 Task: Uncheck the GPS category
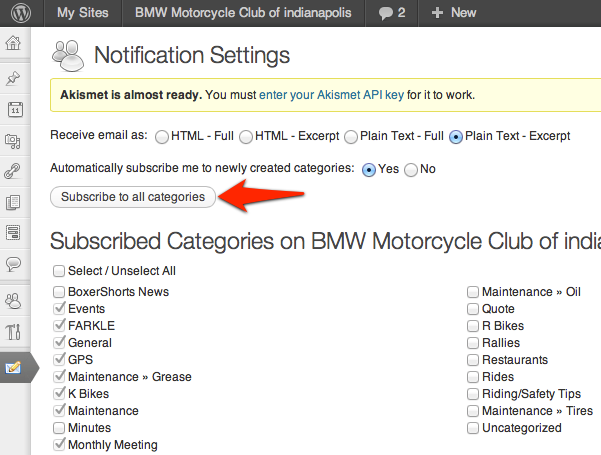coord(59,360)
